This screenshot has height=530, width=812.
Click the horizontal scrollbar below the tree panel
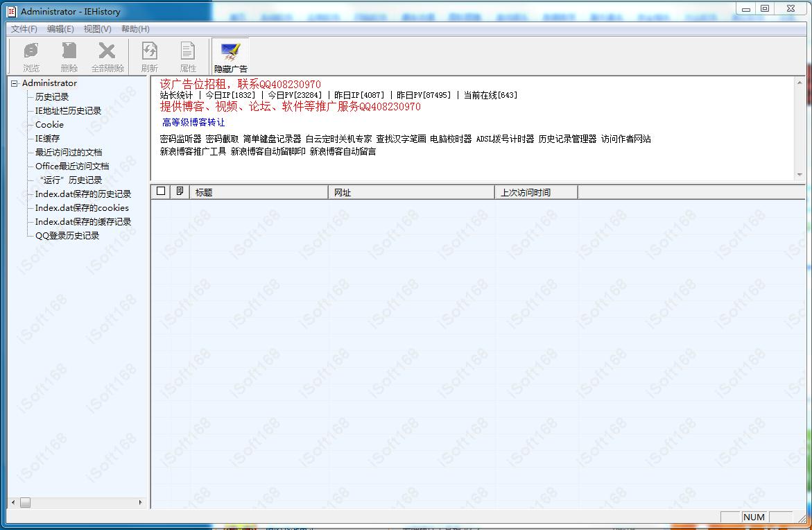click(x=26, y=502)
